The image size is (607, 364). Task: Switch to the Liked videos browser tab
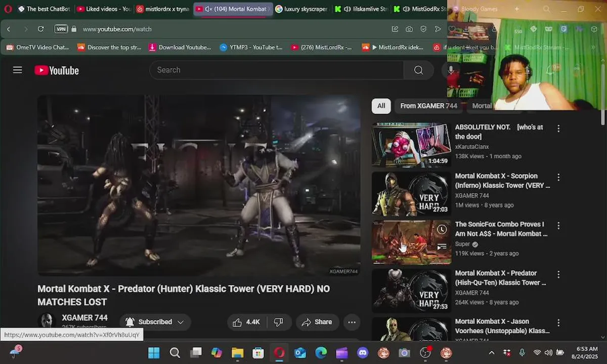(x=104, y=9)
